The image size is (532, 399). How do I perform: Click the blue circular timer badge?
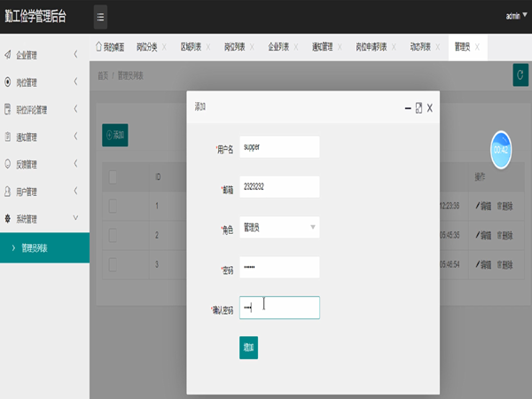(x=501, y=150)
